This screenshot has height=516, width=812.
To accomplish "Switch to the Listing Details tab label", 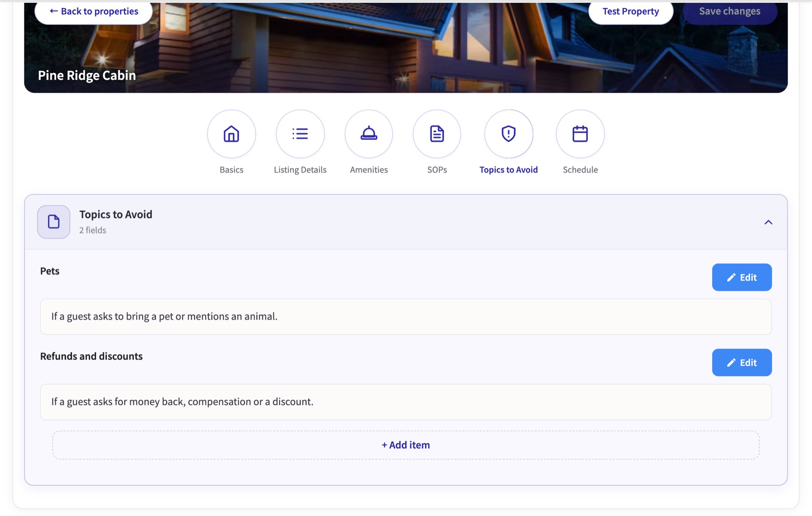I will click(x=300, y=170).
